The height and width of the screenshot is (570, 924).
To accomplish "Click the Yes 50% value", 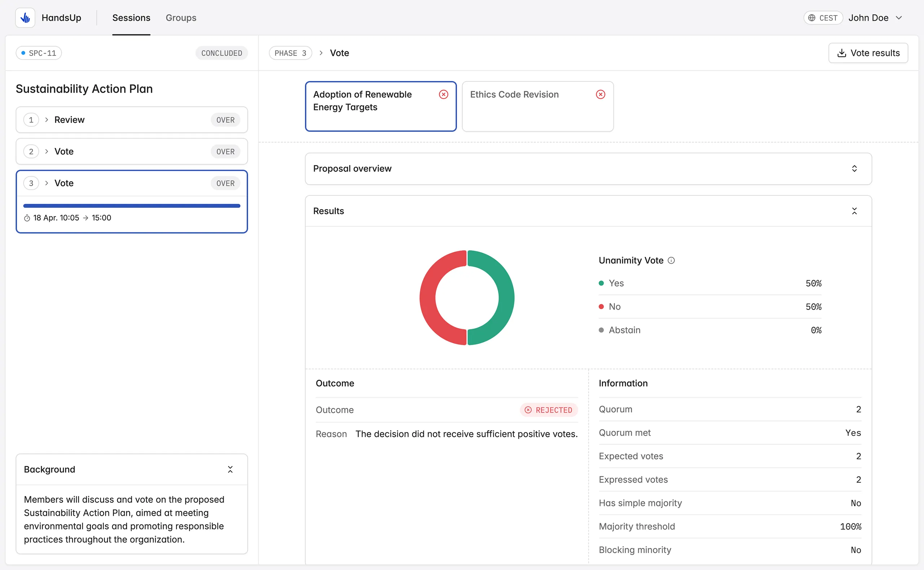I will (x=814, y=283).
